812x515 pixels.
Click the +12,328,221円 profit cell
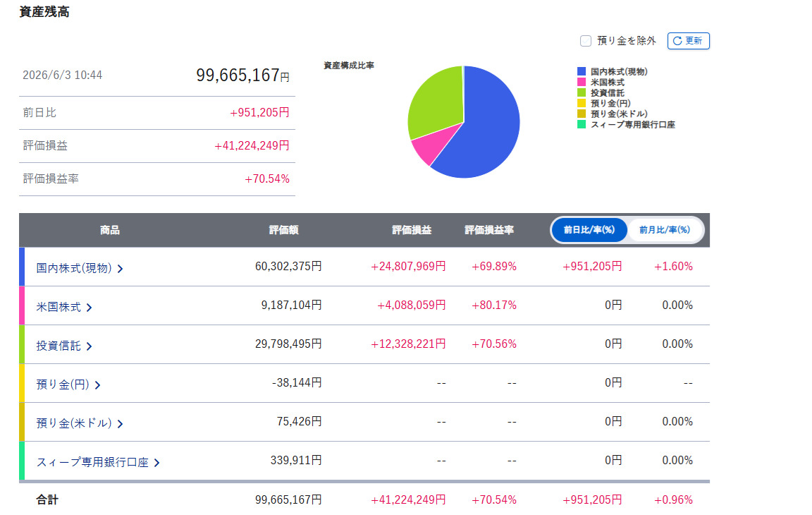click(x=408, y=344)
